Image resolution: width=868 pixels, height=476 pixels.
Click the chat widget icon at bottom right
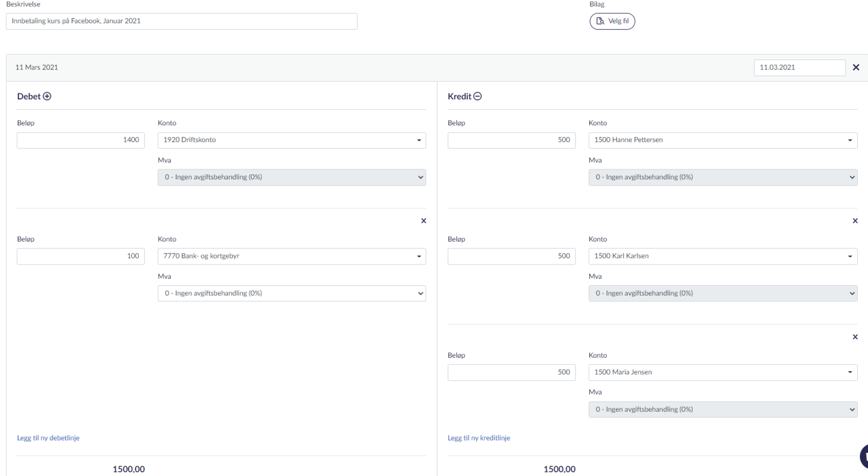coord(864,456)
